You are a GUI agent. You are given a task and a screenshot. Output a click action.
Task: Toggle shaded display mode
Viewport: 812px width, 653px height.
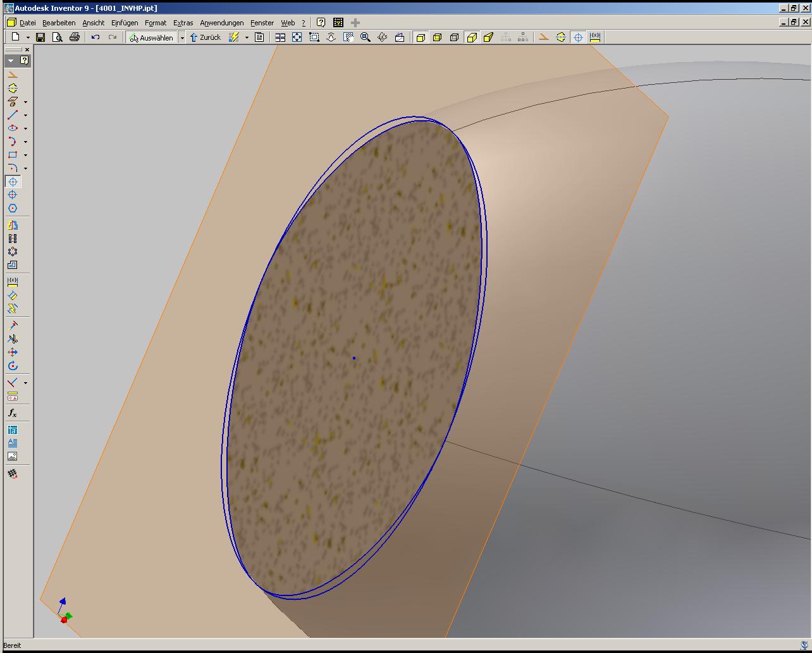pos(421,37)
